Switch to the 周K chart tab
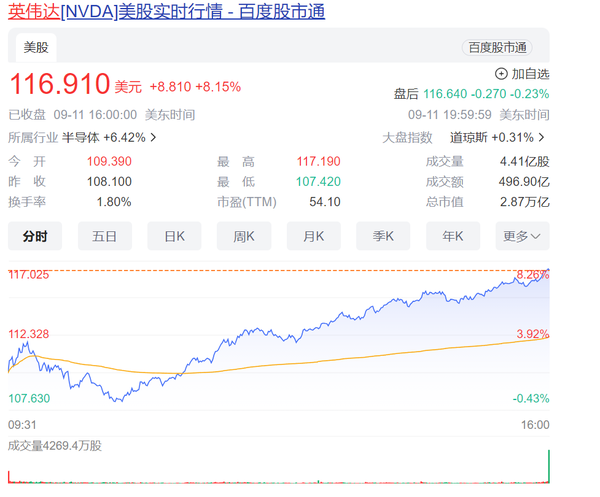This screenshot has height=497, width=600. 244,236
